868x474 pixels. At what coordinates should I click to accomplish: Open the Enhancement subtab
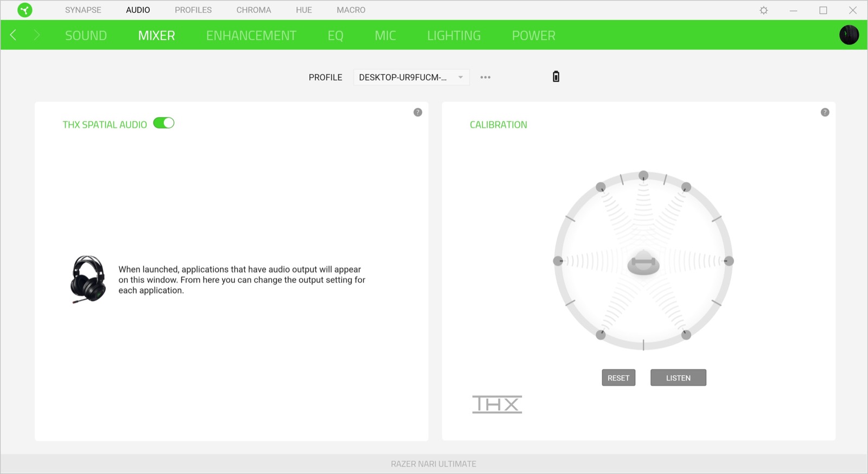[251, 35]
